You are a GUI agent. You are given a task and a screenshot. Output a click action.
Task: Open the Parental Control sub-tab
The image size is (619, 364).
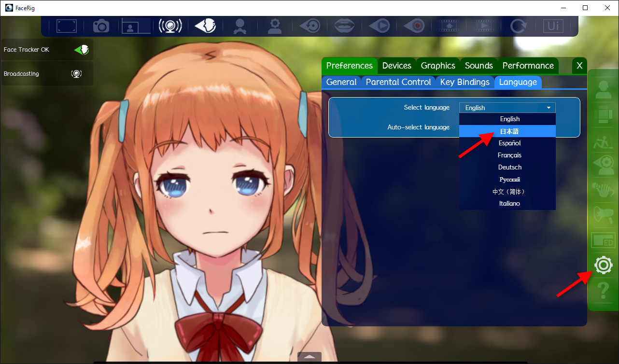click(398, 82)
